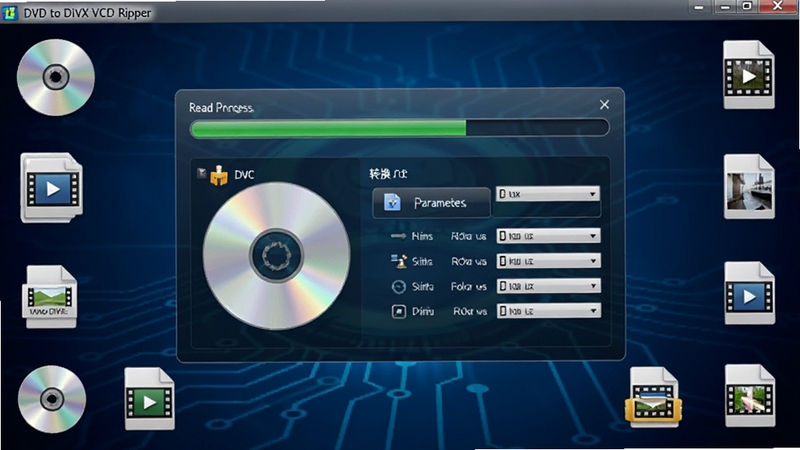Image resolution: width=800 pixels, height=450 pixels.
Task: Click the yellow DVC drive icon
Action: [x=219, y=176]
